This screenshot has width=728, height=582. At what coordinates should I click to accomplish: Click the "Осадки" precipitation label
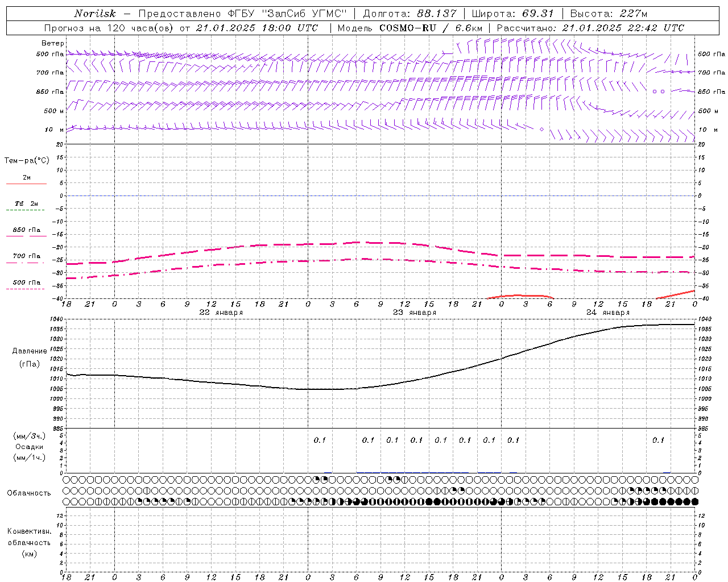pyautogui.click(x=30, y=447)
